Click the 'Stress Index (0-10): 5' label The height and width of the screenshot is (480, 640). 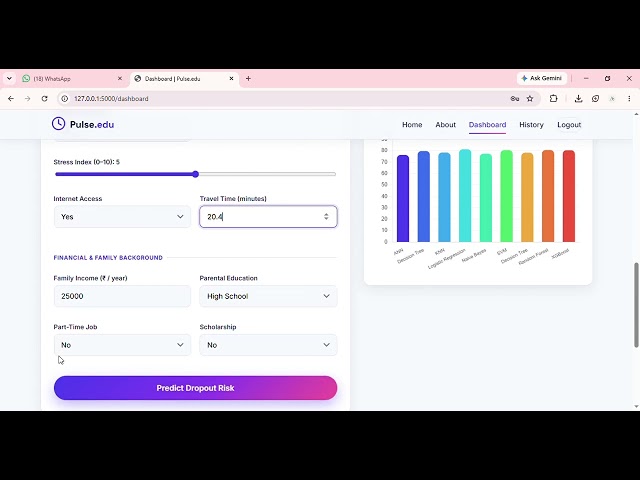(x=87, y=162)
